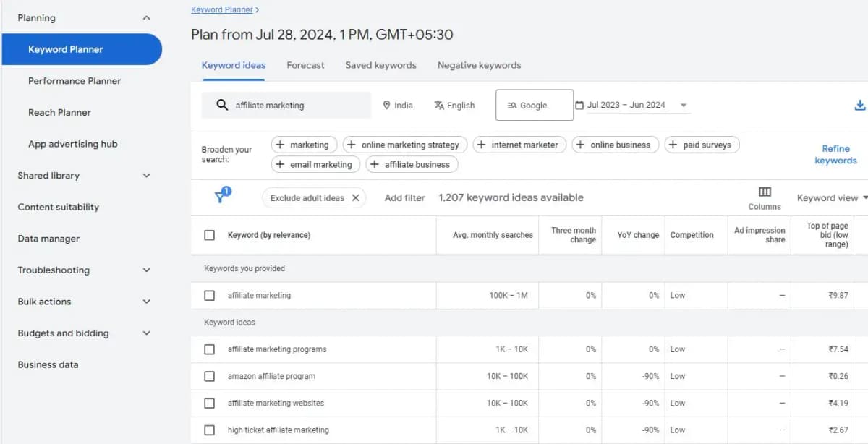868x444 pixels.
Task: Collapse the Planning section
Action: coord(146,18)
